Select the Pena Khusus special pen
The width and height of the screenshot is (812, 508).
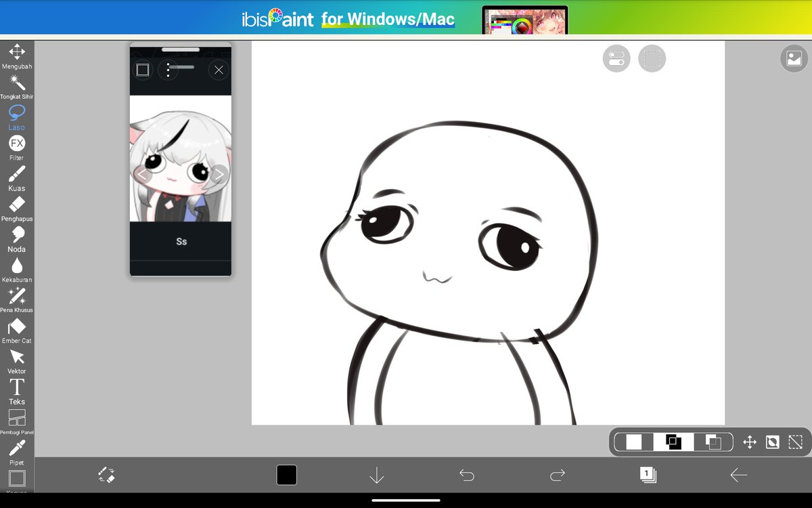tap(17, 300)
